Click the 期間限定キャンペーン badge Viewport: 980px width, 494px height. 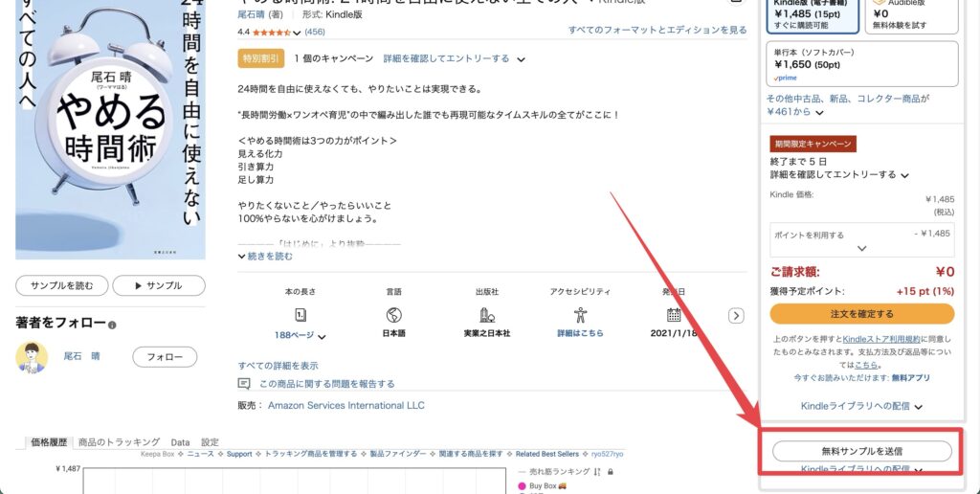click(813, 144)
